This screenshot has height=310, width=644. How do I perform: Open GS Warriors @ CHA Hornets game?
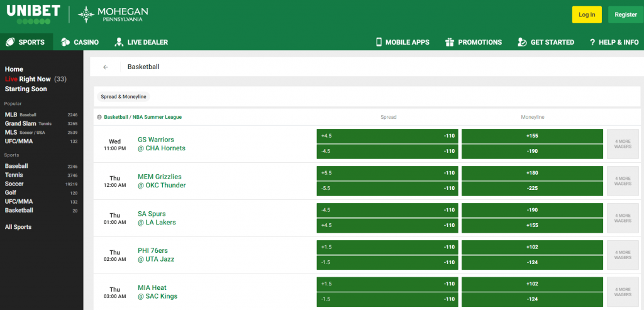point(162,144)
